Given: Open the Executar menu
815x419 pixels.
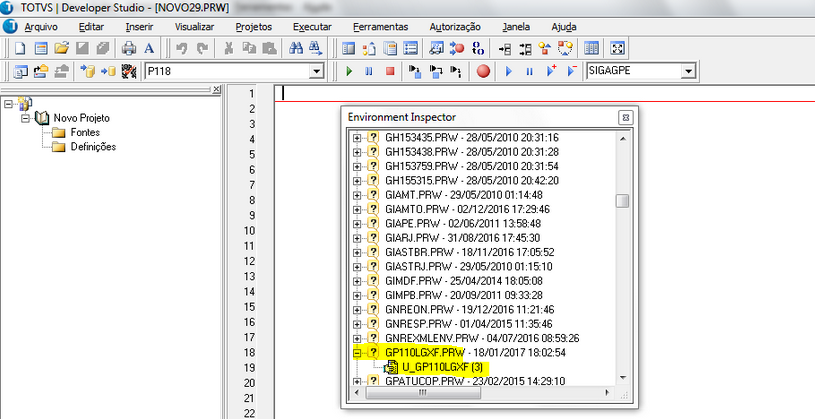Looking at the screenshot, I should [312, 27].
